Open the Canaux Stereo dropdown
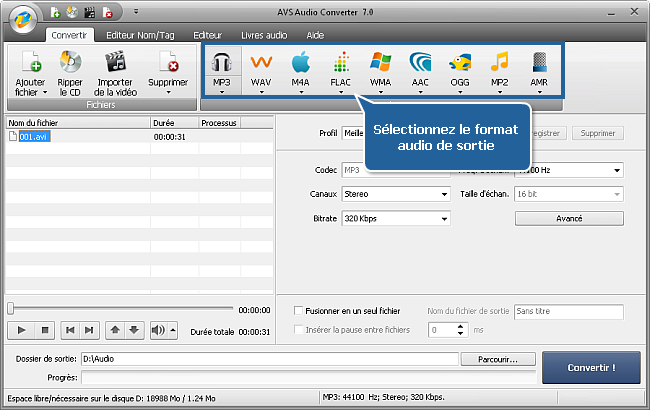Screen dimensions: 650x410 [396, 194]
